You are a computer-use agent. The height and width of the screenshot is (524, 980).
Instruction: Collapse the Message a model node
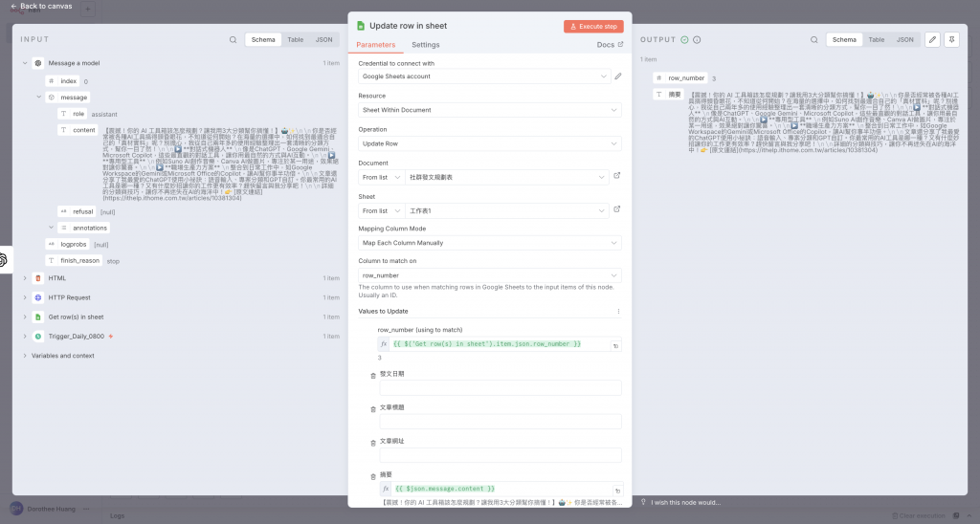(x=25, y=63)
